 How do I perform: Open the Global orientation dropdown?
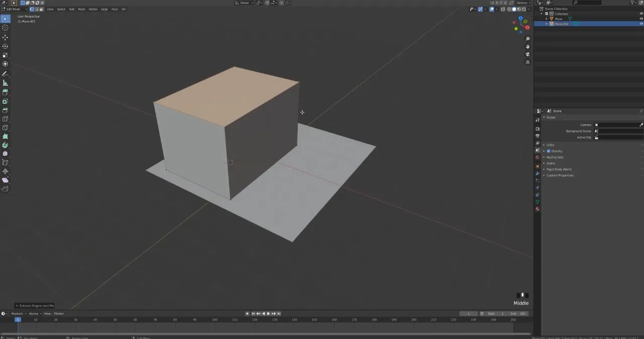point(245,3)
